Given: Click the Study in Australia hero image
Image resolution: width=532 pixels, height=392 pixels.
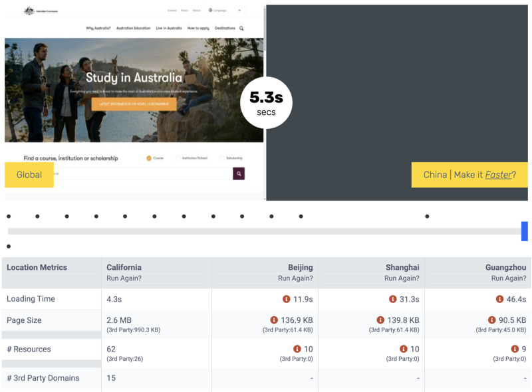Looking at the screenshot, I should click(134, 90).
